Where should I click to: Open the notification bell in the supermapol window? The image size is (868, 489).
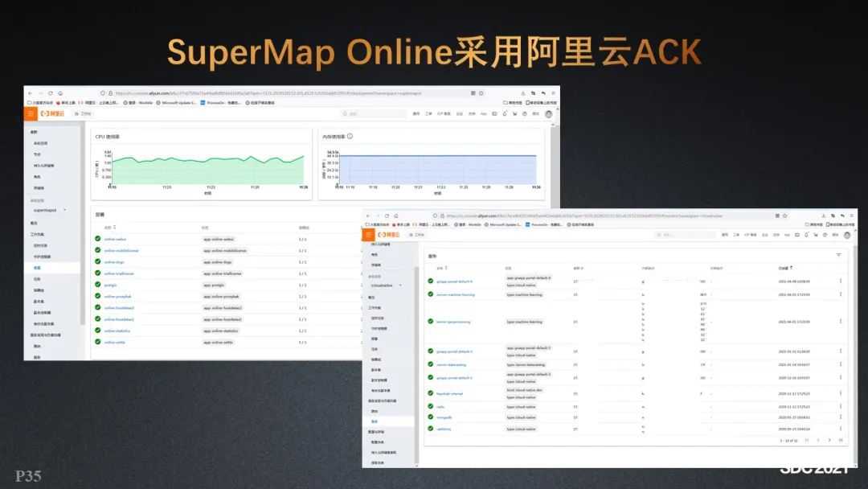pos(504,113)
